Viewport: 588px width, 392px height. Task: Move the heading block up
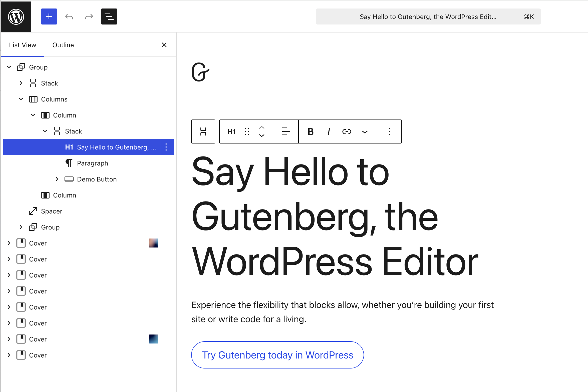coord(262,127)
